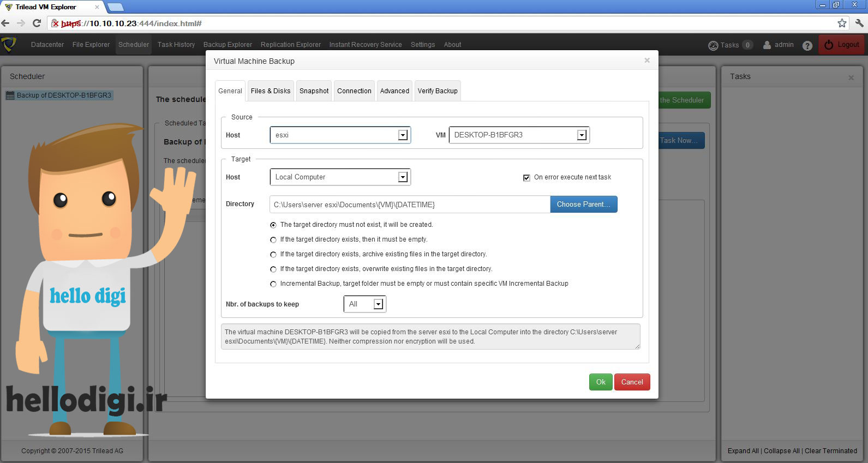Open Datacenter in the top menu

(x=47, y=45)
